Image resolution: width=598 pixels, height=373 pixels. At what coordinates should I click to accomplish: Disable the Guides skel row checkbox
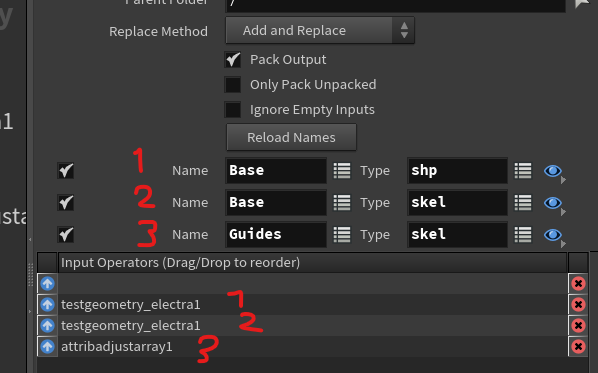66,235
